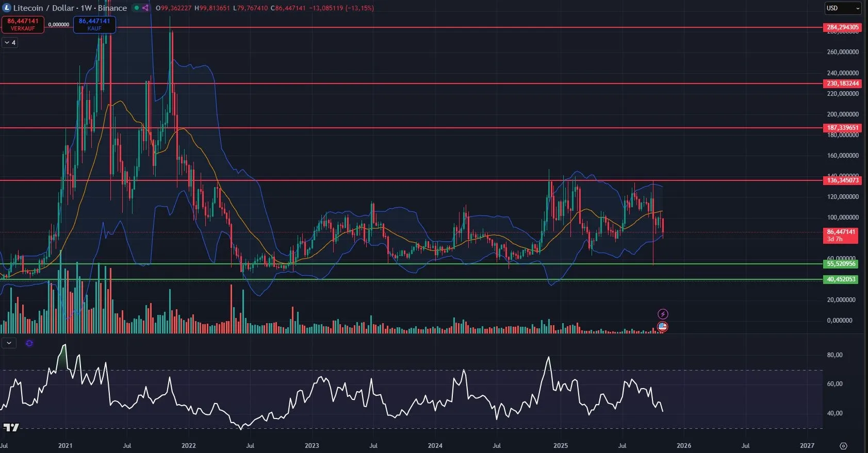Open the USD currency dropdown
The height and width of the screenshot is (453, 868).
843,8
